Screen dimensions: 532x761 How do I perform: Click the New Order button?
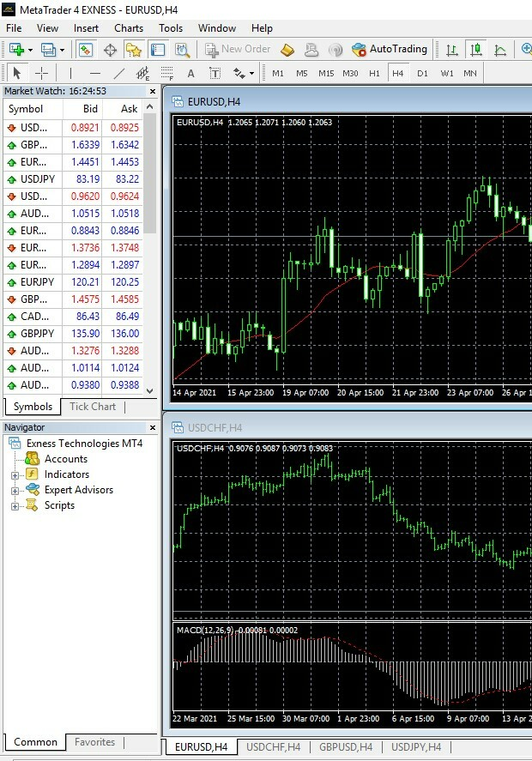[238, 49]
